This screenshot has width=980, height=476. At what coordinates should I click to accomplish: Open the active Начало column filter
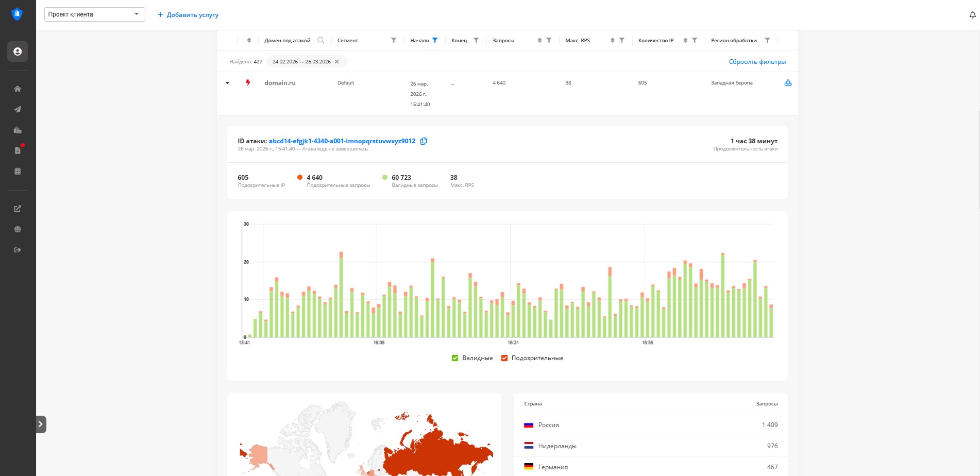[x=435, y=40]
